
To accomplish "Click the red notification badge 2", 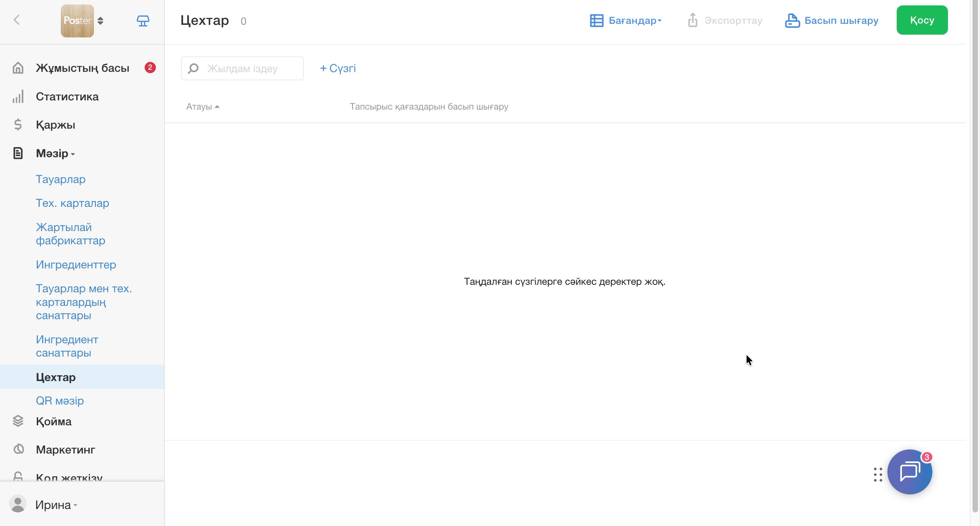I will point(150,68).
